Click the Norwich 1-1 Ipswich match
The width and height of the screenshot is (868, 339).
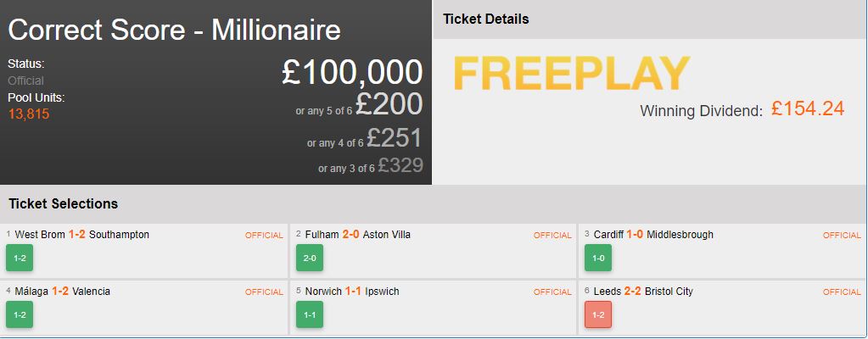pos(352,292)
